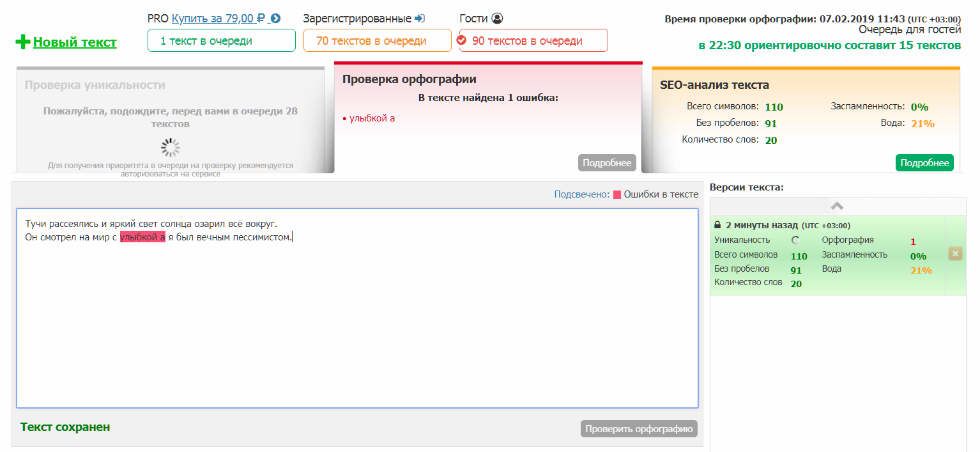
Task: Click the arrow icon after the PRO price
Action: (x=276, y=19)
